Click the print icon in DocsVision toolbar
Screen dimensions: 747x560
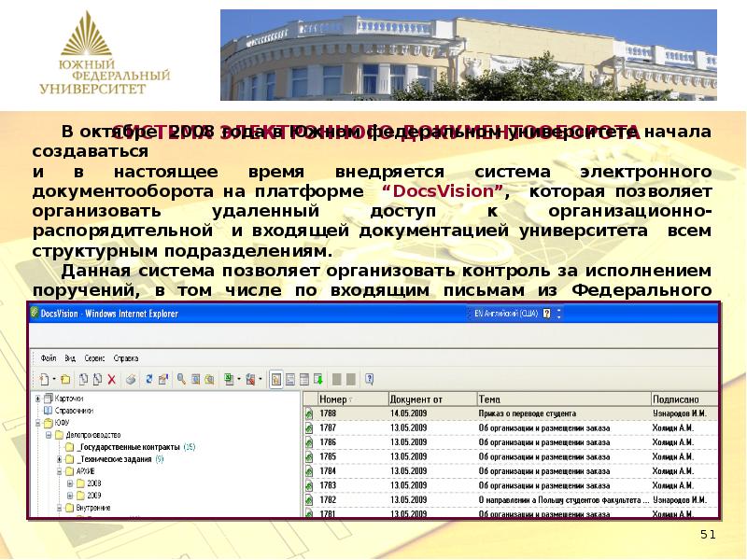(131, 379)
